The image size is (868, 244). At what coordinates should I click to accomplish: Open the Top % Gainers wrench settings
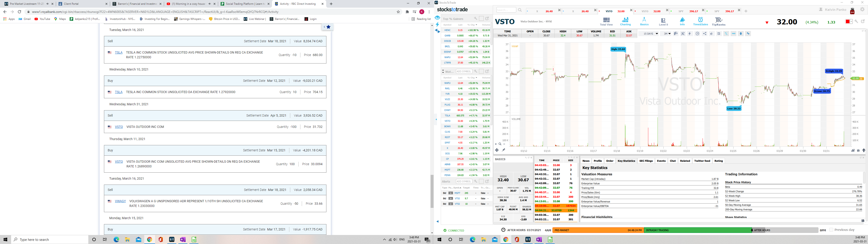475,19
